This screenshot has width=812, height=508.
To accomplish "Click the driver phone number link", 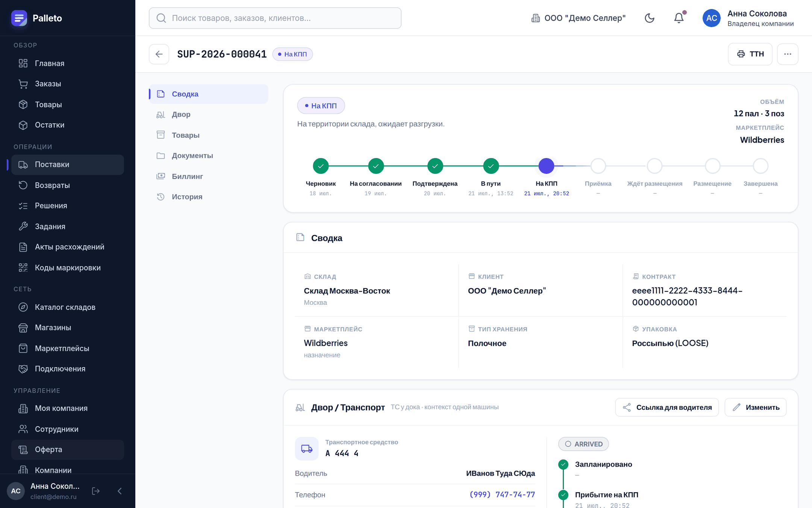I will click(x=502, y=494).
